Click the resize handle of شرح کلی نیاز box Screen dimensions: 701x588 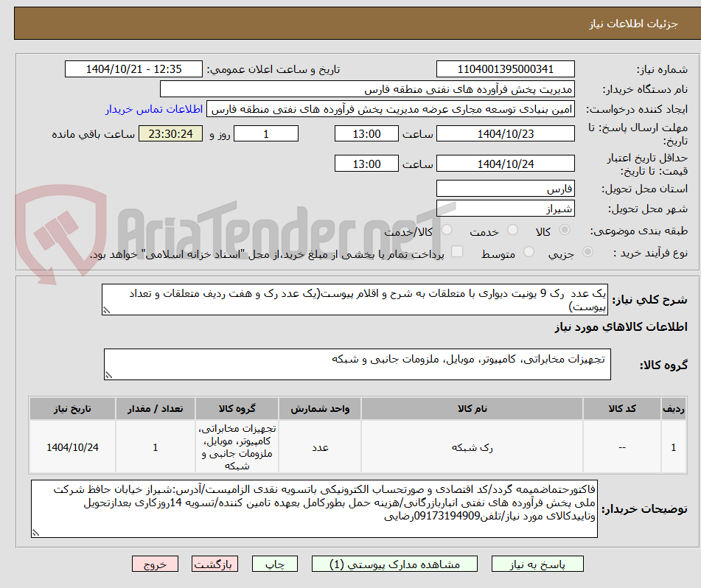click(x=108, y=309)
